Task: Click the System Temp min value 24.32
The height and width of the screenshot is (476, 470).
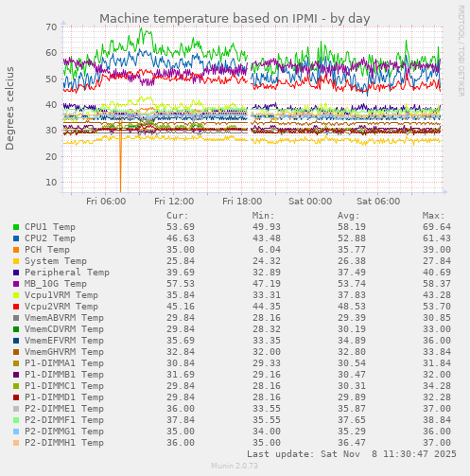Action: point(267,261)
